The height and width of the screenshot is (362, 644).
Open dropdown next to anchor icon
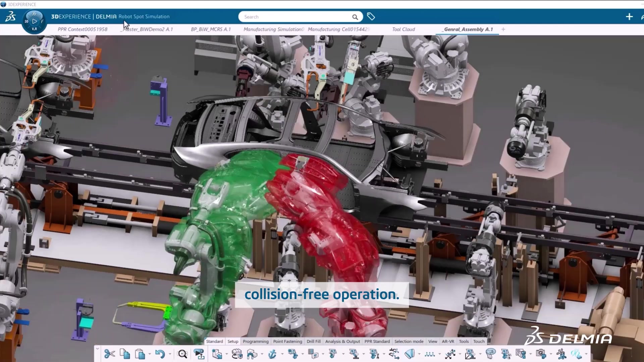pos(282,354)
